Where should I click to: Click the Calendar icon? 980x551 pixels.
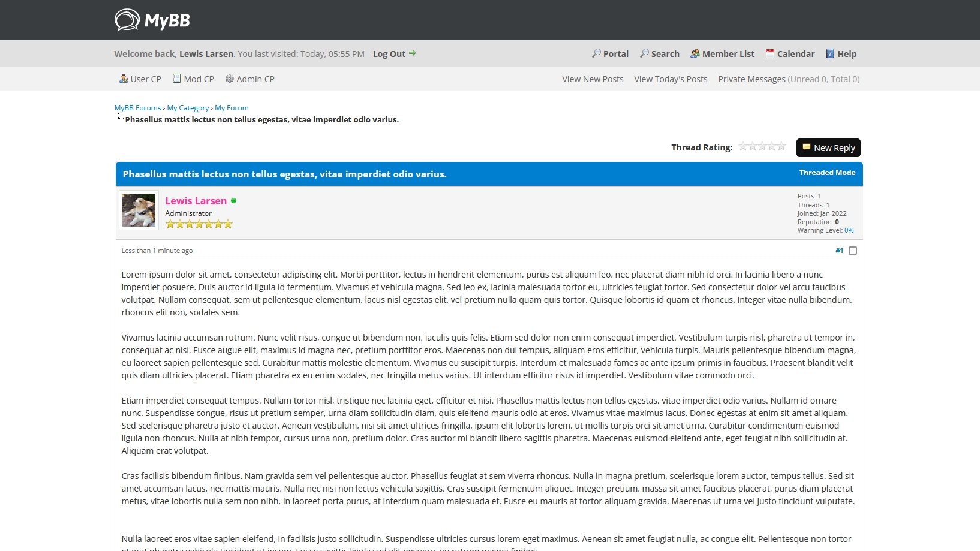(770, 53)
